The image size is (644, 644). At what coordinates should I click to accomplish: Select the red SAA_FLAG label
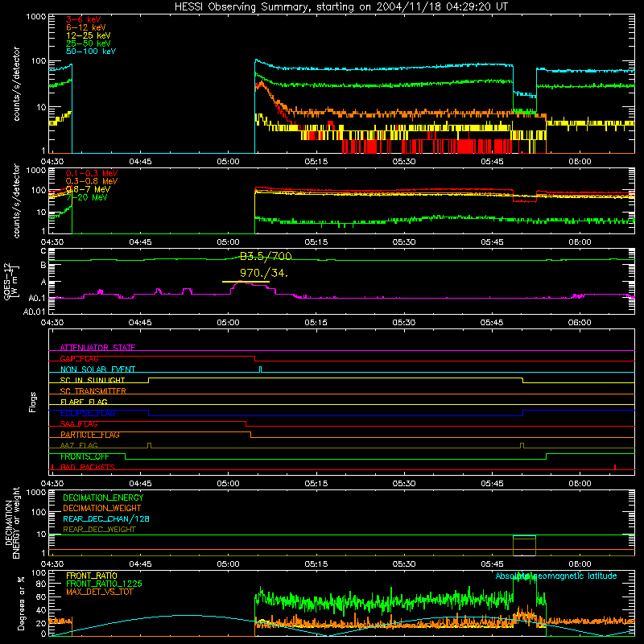(79, 424)
